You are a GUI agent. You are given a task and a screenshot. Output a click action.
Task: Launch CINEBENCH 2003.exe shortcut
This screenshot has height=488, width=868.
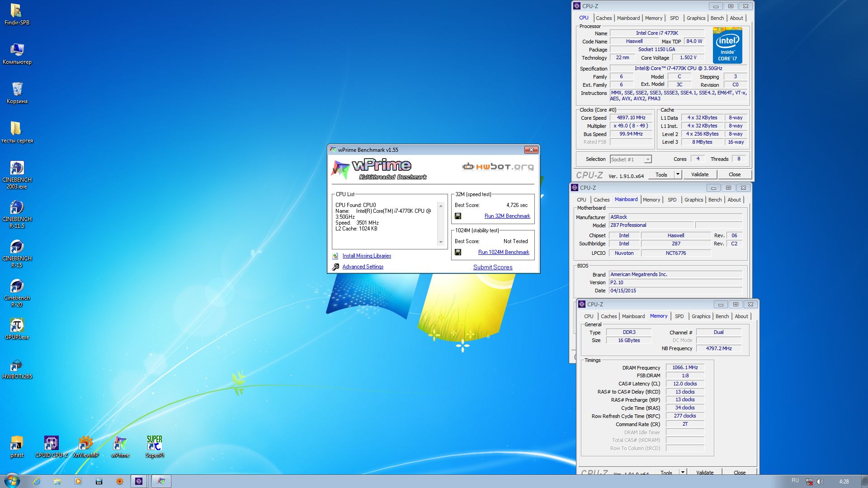tap(17, 174)
